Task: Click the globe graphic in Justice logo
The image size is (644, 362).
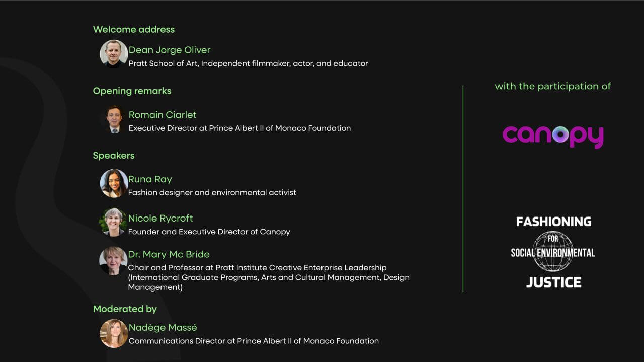Action: tap(553, 251)
